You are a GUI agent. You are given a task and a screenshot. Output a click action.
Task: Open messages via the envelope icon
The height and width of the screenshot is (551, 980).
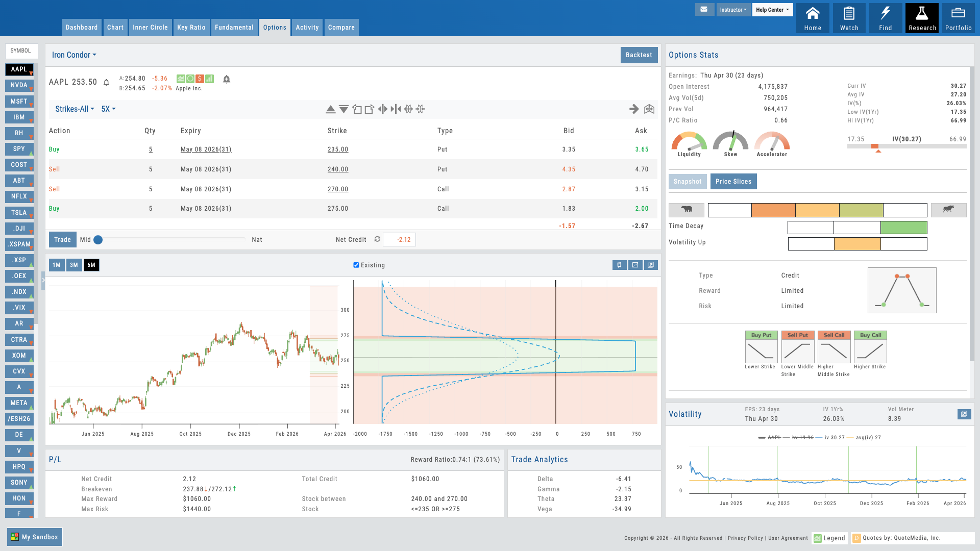704,9
